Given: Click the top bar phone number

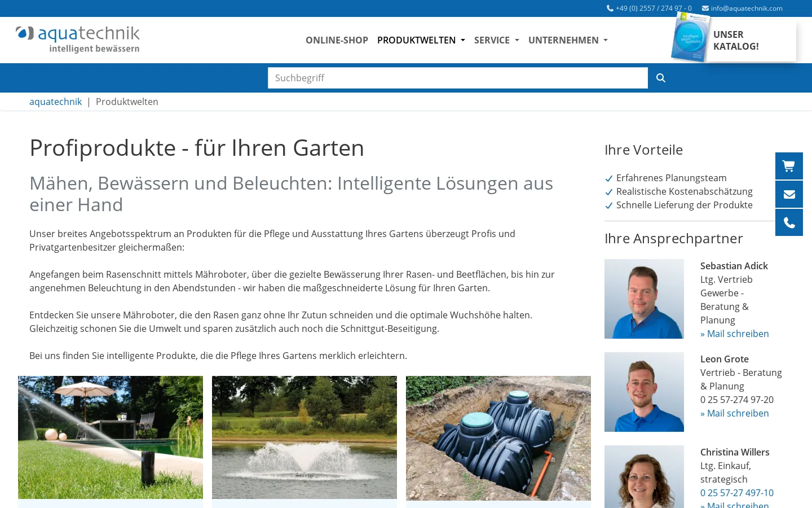Looking at the screenshot, I should click(649, 8).
